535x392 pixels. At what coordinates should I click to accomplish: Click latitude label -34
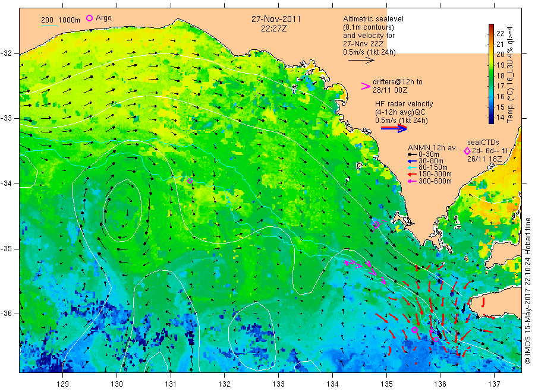tap(6, 184)
